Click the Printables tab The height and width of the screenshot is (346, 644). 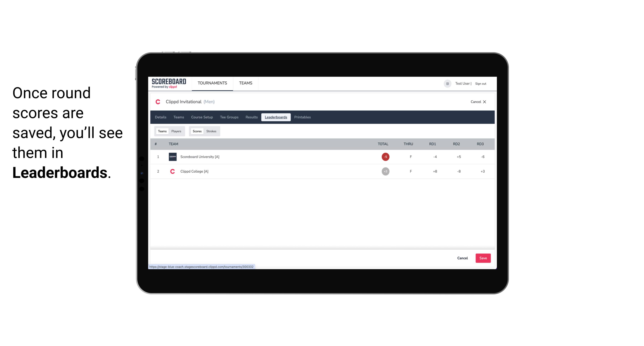[x=303, y=117]
